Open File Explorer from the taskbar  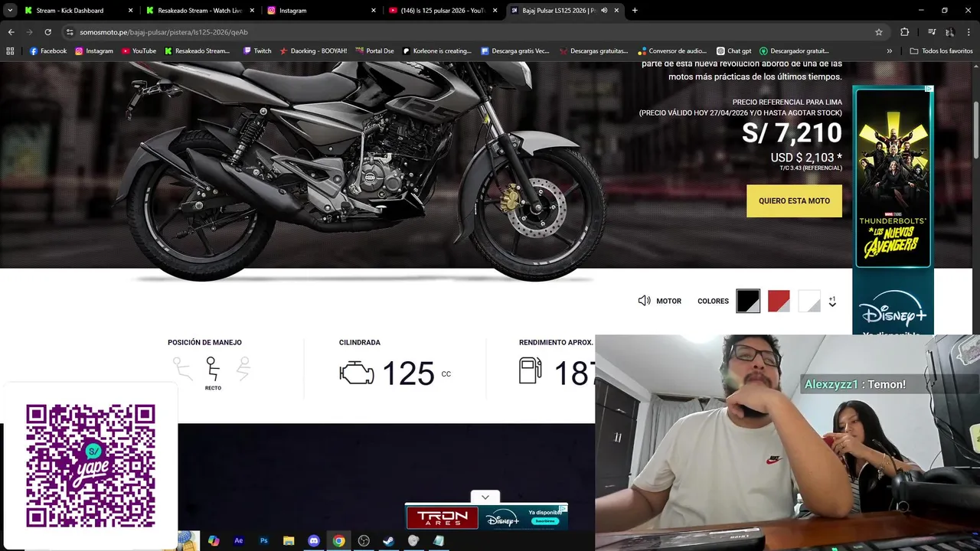(289, 540)
